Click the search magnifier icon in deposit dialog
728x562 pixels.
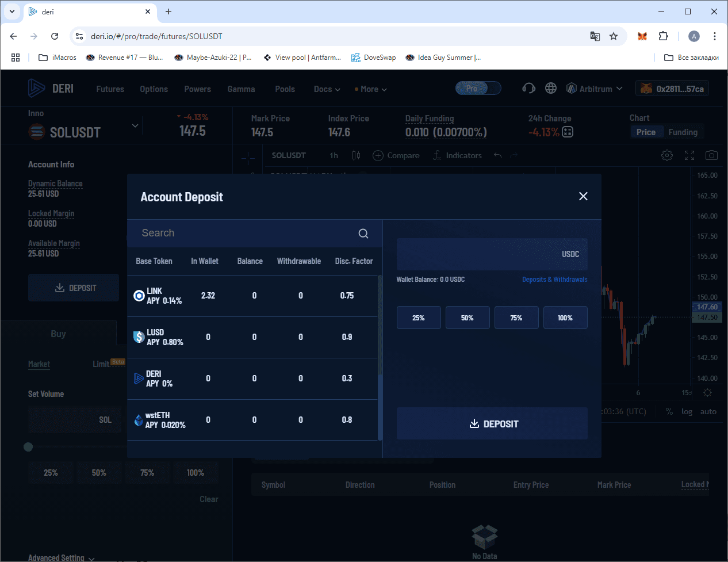point(363,234)
